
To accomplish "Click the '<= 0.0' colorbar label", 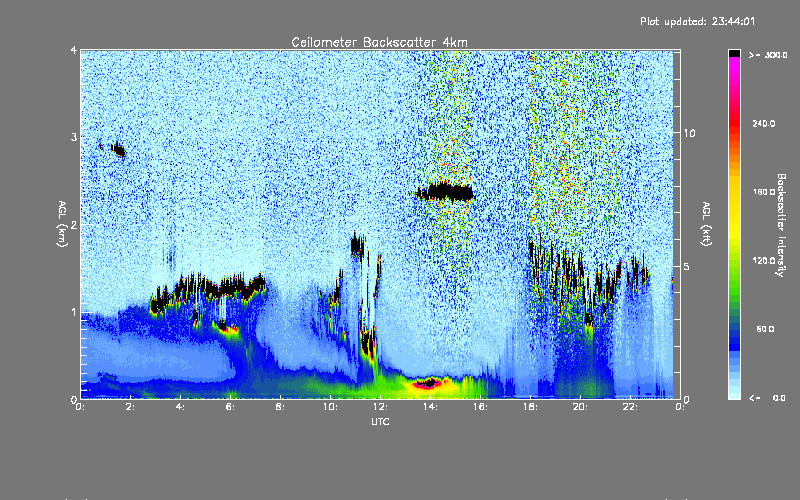I will click(x=768, y=398).
